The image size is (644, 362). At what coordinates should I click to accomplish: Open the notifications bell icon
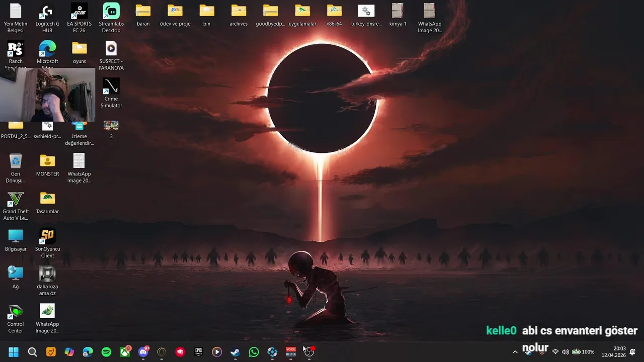tap(632, 352)
